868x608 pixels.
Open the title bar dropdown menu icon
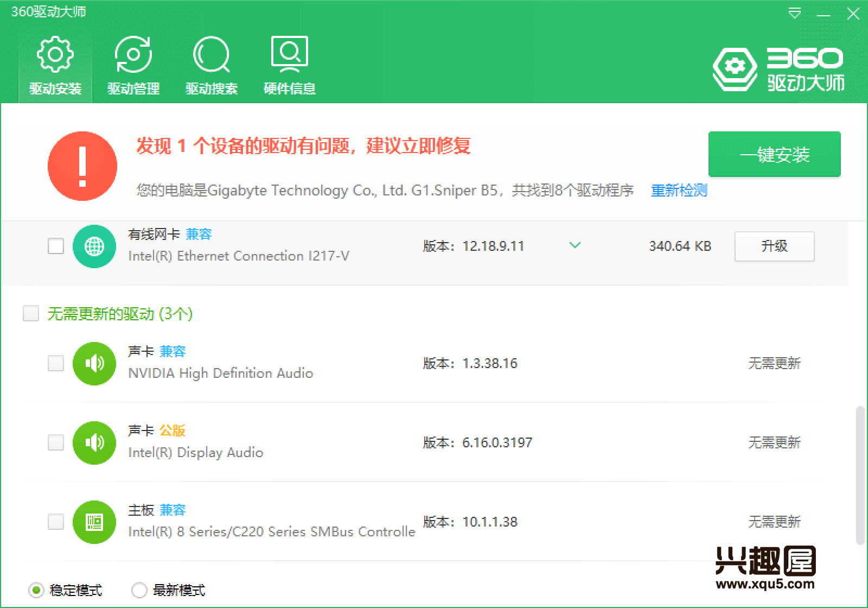pyautogui.click(x=795, y=14)
